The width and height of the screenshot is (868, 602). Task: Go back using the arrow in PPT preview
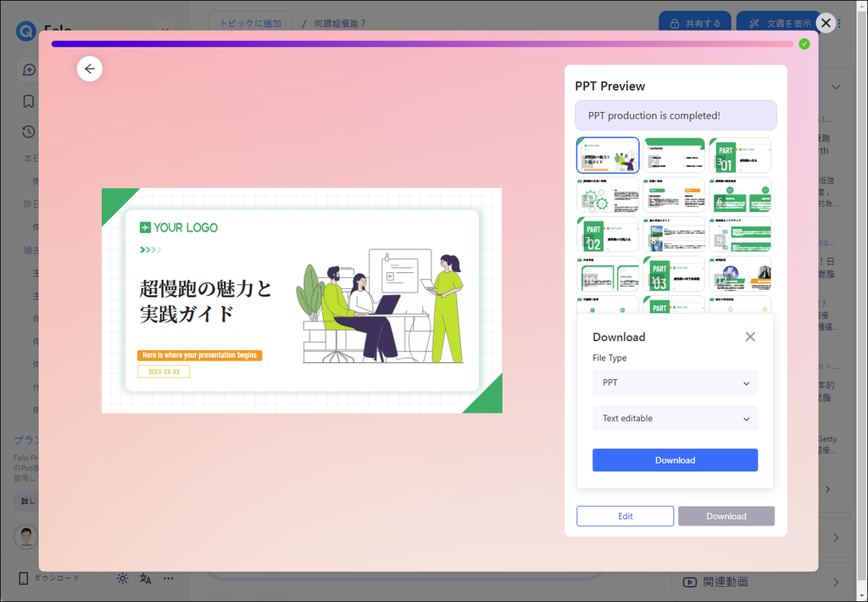[90, 69]
